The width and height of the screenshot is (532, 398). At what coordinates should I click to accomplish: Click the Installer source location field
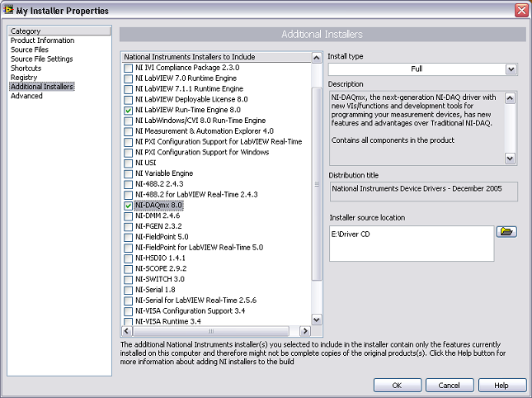click(x=412, y=244)
